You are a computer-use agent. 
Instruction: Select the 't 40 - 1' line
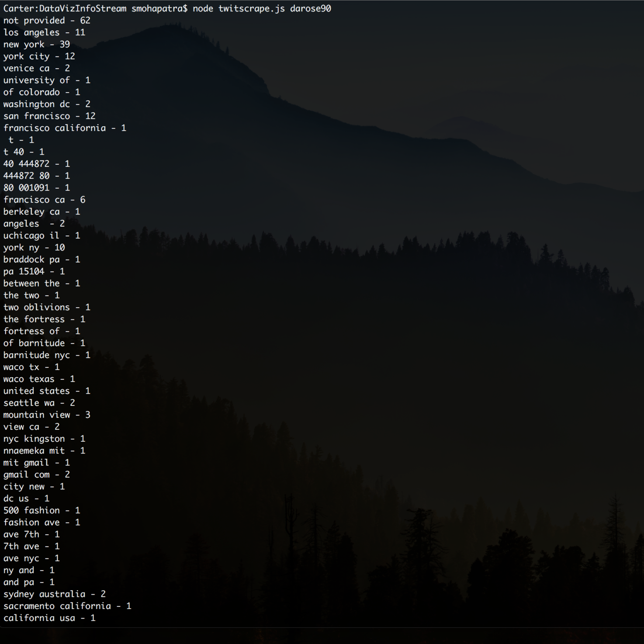click(x=24, y=152)
